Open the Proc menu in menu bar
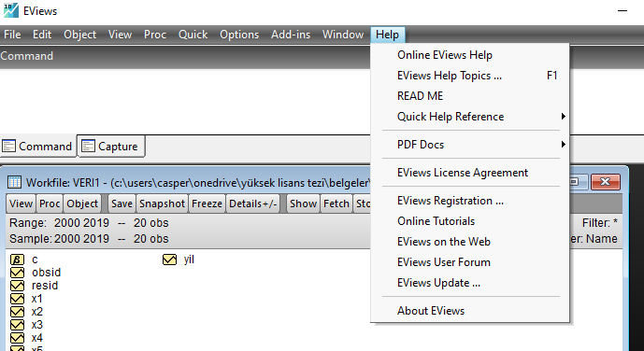Screen dimensions: 644x351 [155, 35]
